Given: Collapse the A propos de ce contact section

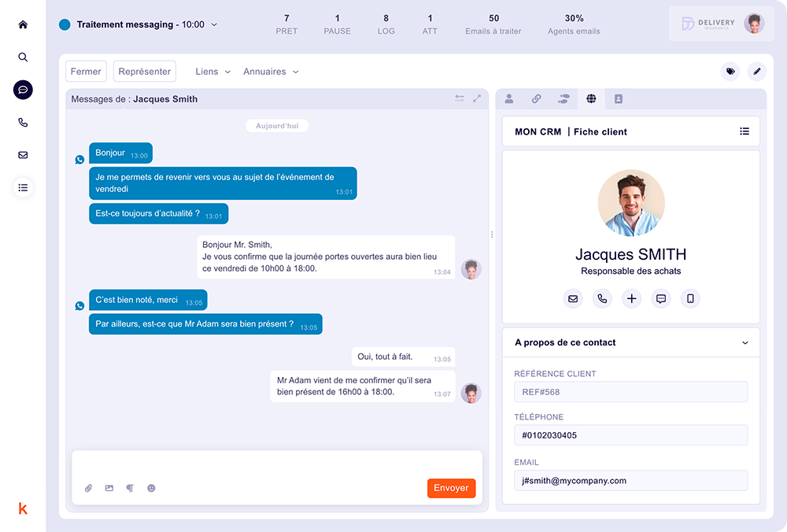Looking at the screenshot, I should pyautogui.click(x=745, y=343).
